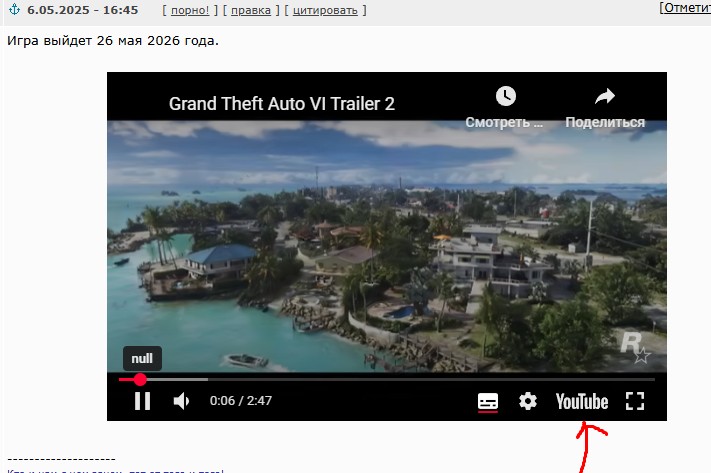
Task: Pause the GTA VI trailer video
Action: [x=142, y=401]
